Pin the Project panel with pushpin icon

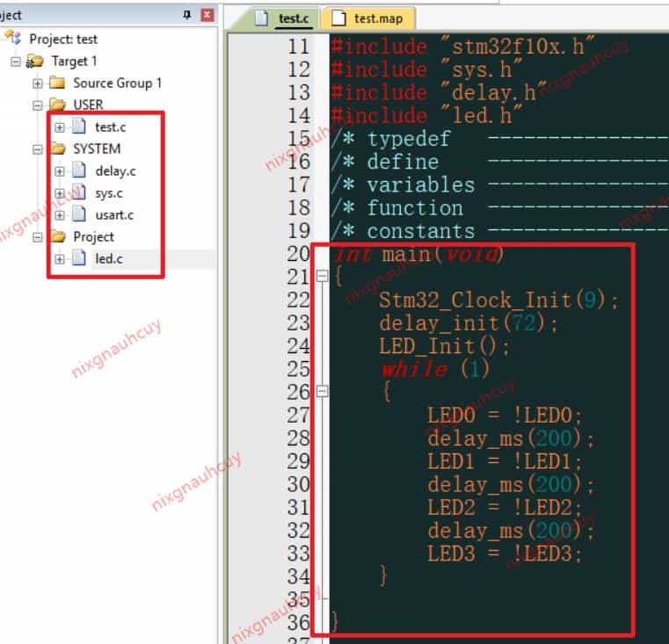click(187, 15)
